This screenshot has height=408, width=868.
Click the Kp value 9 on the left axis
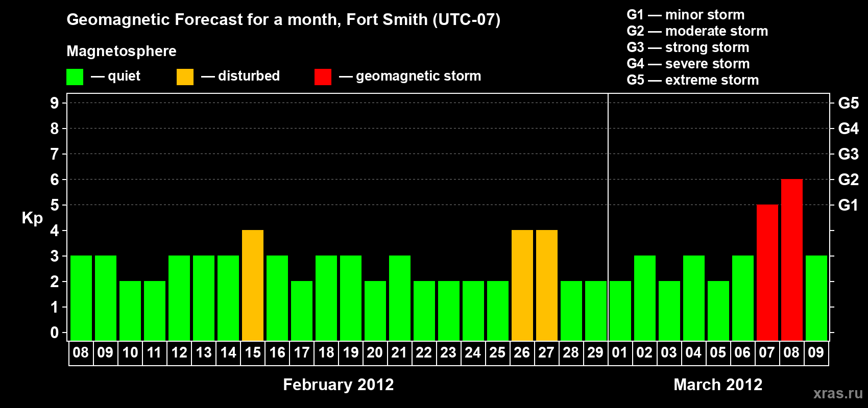point(54,103)
